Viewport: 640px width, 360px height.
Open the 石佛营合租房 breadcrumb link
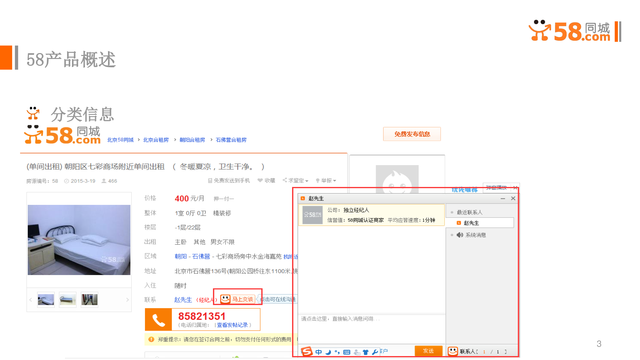(x=231, y=140)
